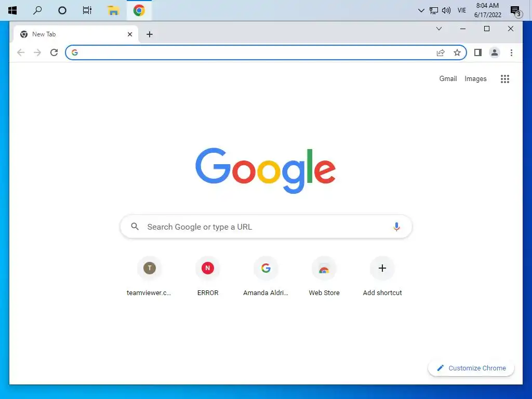Go forward with the forward arrow
Image resolution: width=532 pixels, height=399 pixels.
pyautogui.click(x=37, y=52)
